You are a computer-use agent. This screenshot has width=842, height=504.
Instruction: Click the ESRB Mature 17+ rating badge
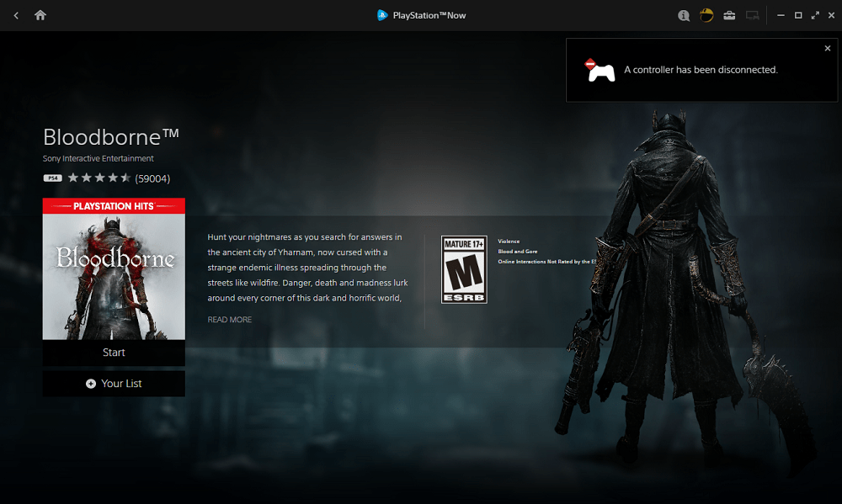click(x=464, y=269)
